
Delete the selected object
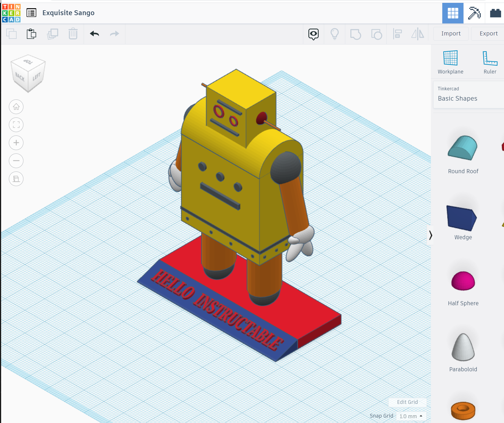[x=73, y=34]
